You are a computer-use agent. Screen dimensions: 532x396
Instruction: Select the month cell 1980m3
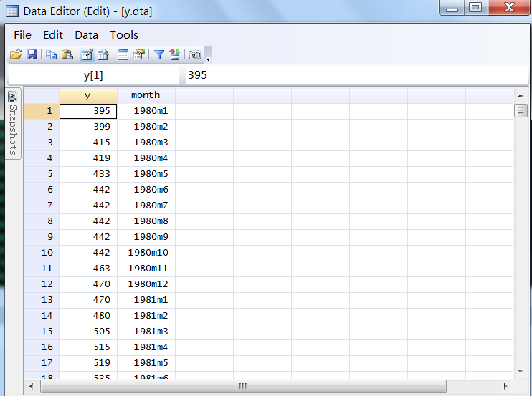146,143
